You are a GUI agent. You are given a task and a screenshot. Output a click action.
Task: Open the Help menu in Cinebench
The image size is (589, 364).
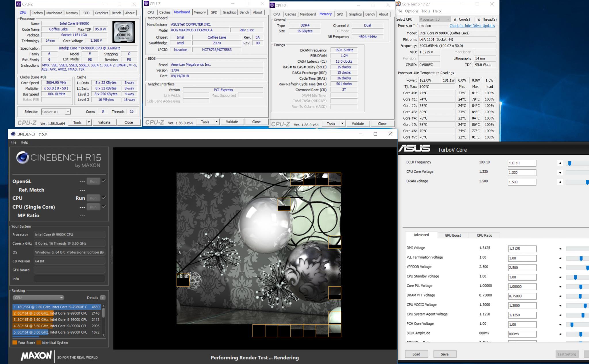[x=24, y=142]
